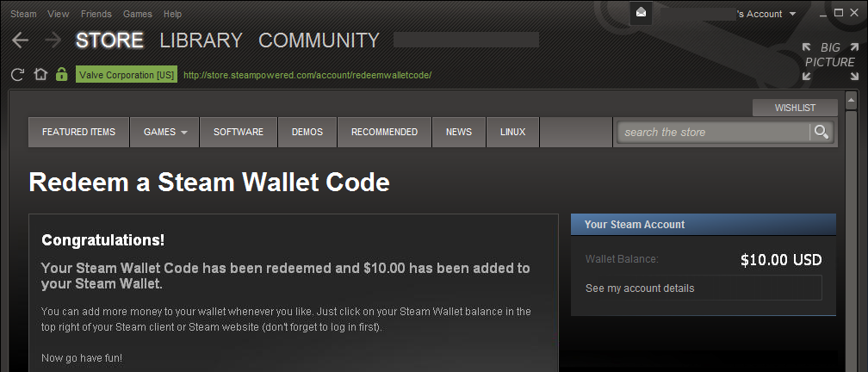Open the inbox envelope notification icon
868x372 pixels.
click(x=641, y=13)
